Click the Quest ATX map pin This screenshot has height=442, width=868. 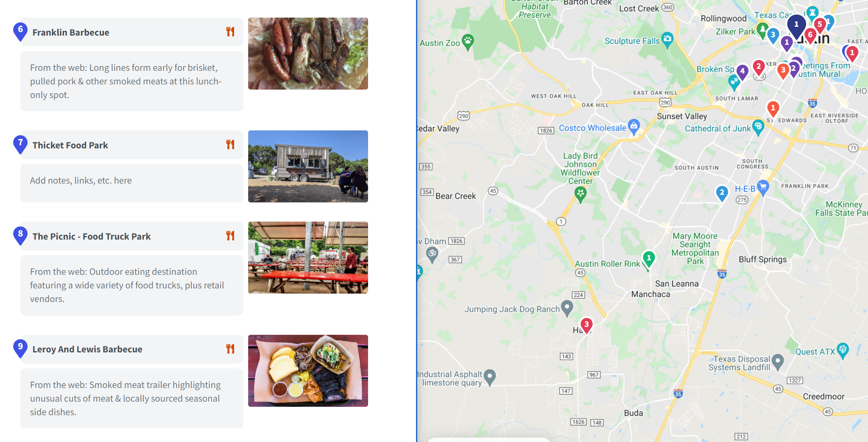(x=842, y=351)
